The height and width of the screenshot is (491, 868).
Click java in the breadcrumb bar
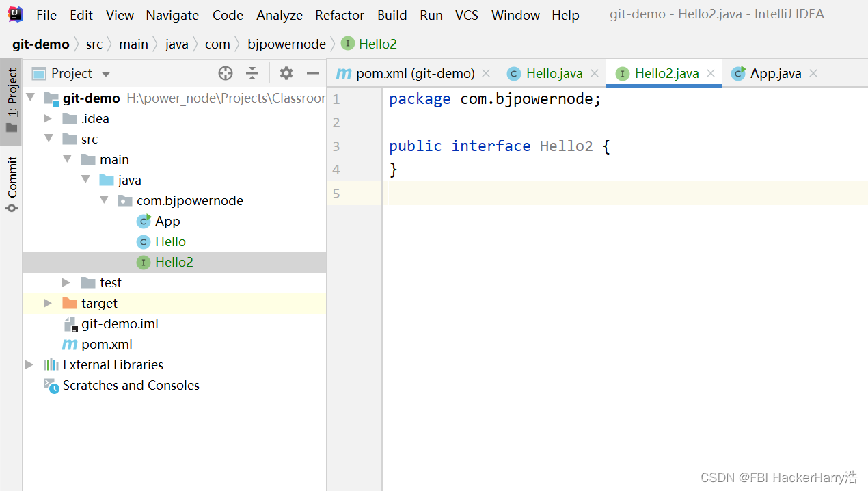click(x=176, y=44)
